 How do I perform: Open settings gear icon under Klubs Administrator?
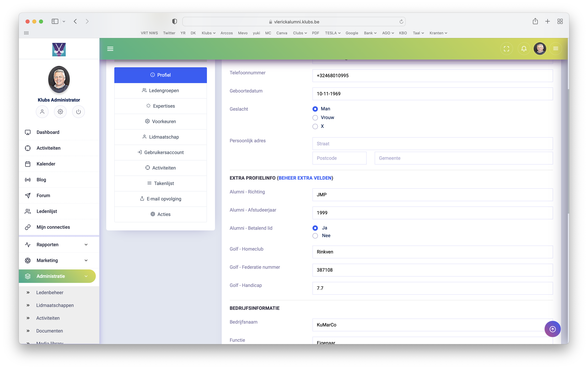click(x=60, y=112)
